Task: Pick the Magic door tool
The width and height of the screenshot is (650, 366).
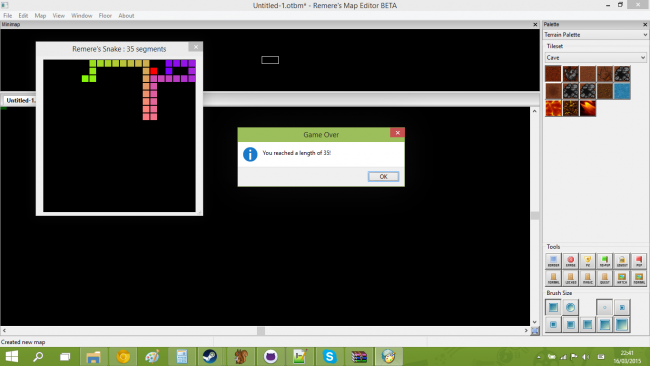Action: point(587,278)
